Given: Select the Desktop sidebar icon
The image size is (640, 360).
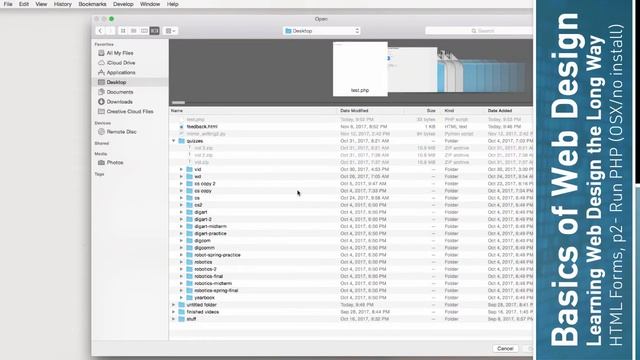Looking at the screenshot, I should pyautogui.click(x=101, y=82).
